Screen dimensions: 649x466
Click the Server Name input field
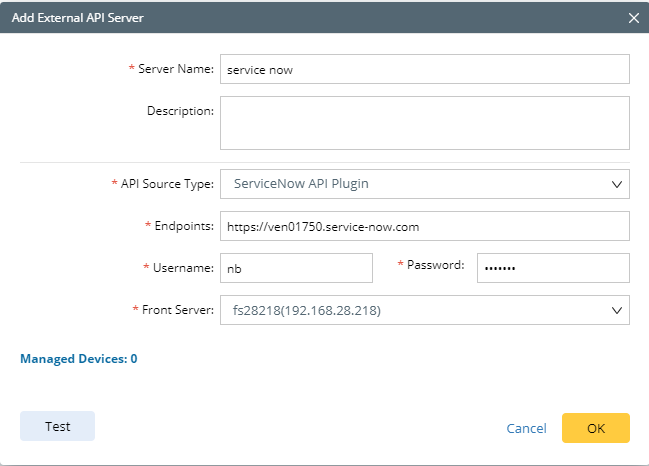[424, 70]
